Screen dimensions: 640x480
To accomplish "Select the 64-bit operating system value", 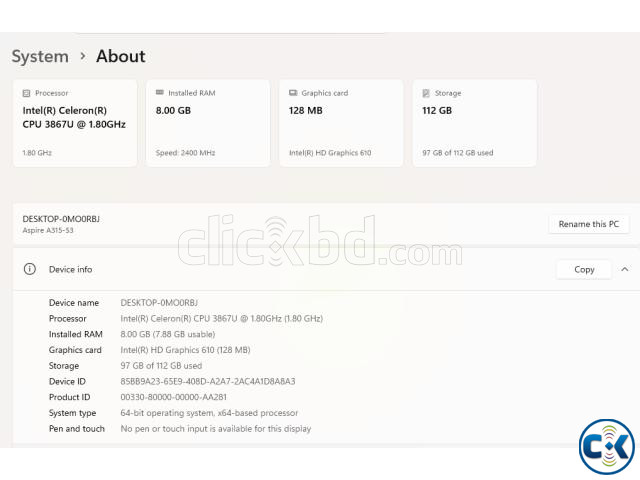I will 209,413.
